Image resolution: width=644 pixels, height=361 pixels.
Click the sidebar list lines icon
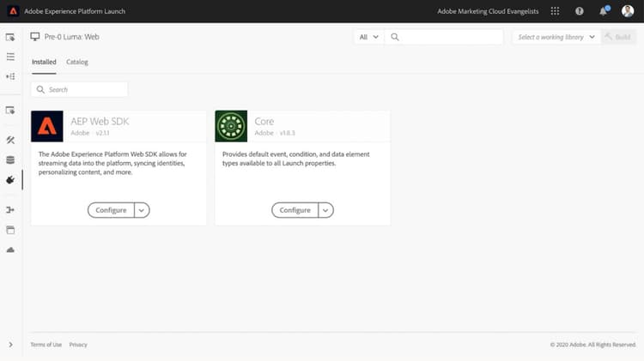10,57
